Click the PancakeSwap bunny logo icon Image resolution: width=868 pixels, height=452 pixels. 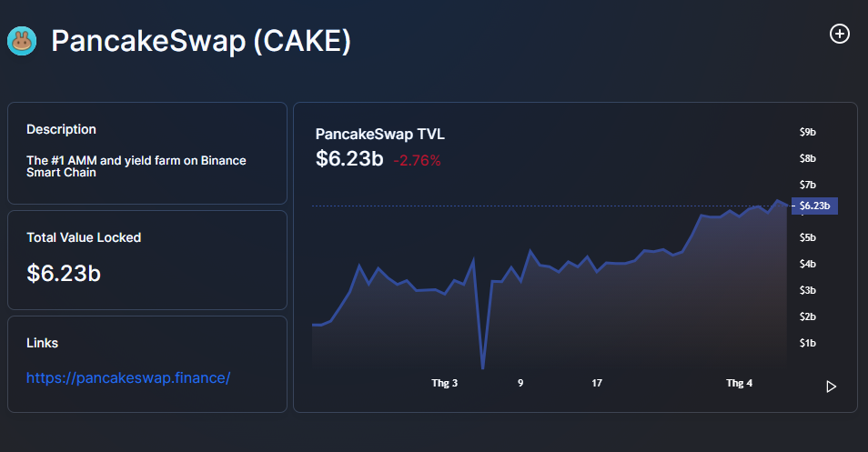(22, 41)
